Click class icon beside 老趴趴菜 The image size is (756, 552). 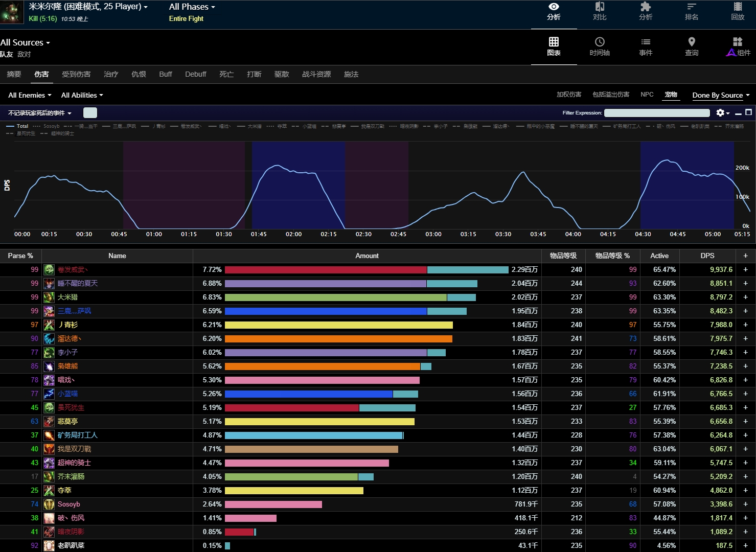pos(49,545)
